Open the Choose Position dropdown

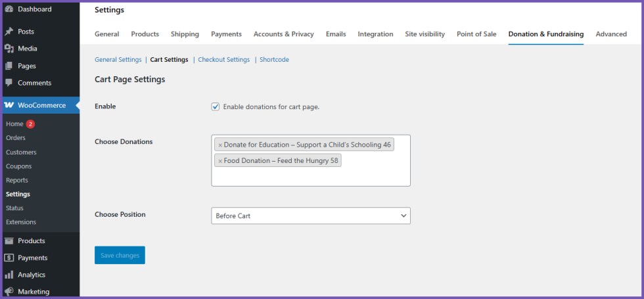(310, 216)
